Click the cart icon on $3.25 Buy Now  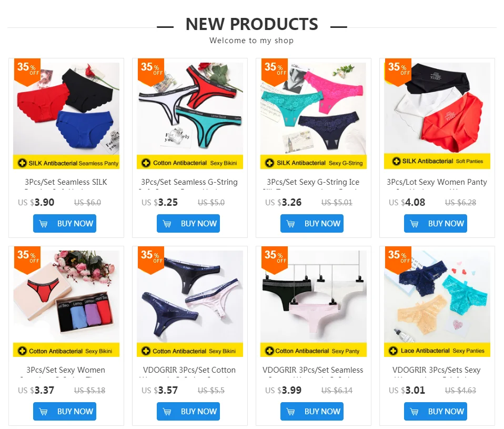click(x=167, y=224)
